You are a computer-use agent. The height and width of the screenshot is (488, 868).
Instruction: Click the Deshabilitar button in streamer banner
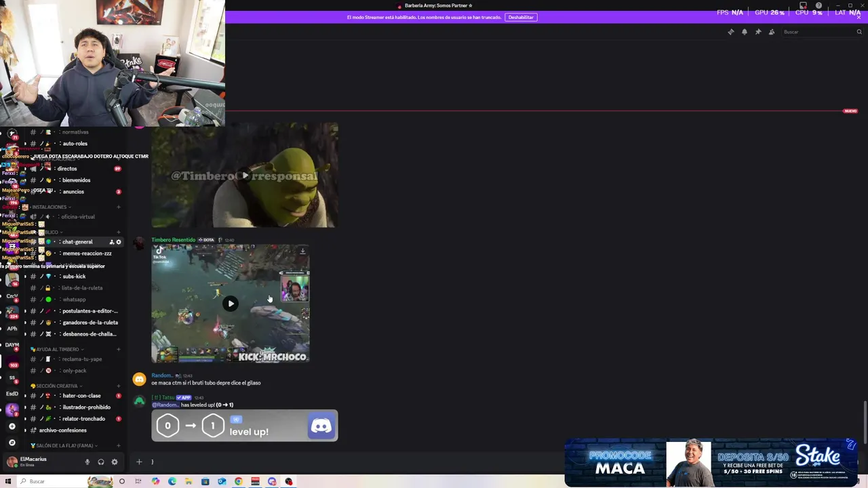tap(521, 17)
